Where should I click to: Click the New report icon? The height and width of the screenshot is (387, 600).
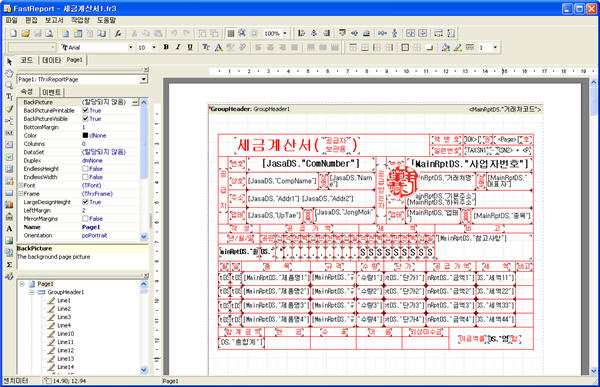pyautogui.click(x=13, y=34)
